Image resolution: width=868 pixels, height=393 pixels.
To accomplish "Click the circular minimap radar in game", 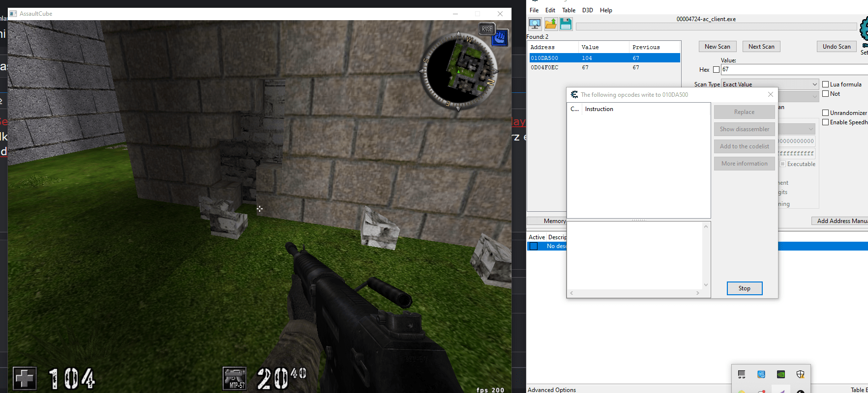I will click(x=458, y=71).
